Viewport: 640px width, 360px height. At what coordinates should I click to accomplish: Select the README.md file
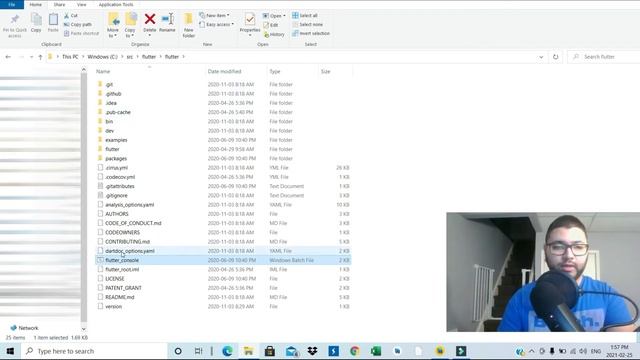(x=120, y=297)
